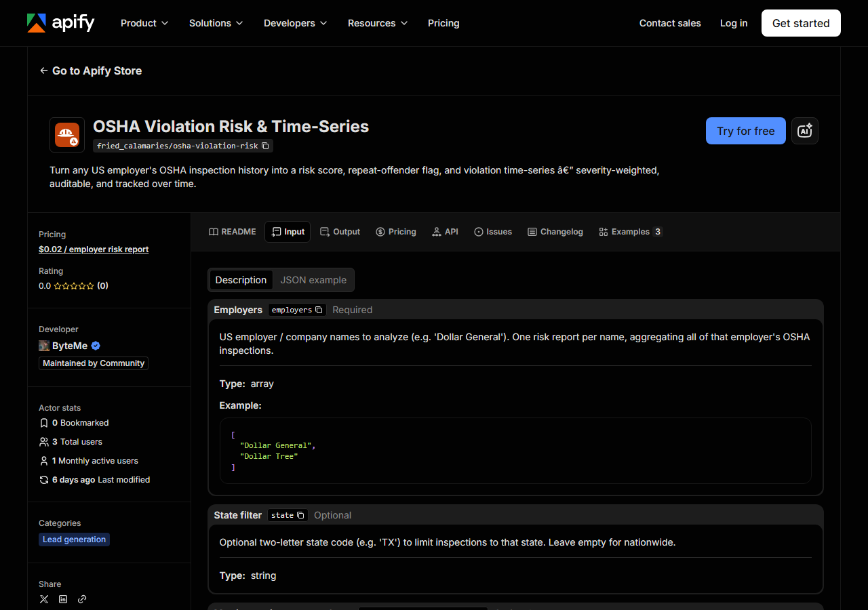Go to Pricing in top navigation

443,23
